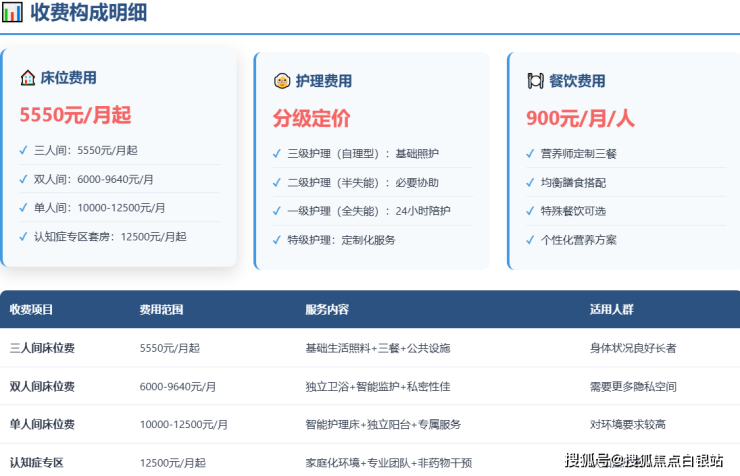This screenshot has height=476, width=740.
Task: Select the checkmark beside 双人间：6000-9640元/月
Action: (23, 179)
